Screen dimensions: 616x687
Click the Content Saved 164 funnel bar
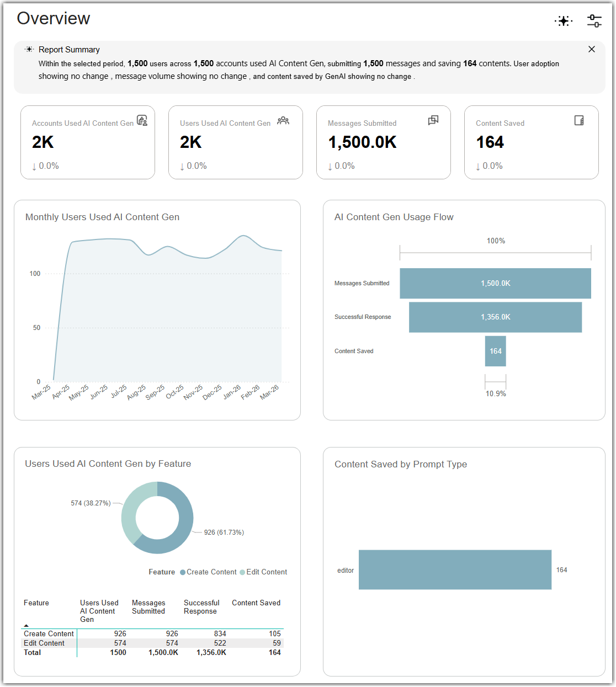coord(496,351)
